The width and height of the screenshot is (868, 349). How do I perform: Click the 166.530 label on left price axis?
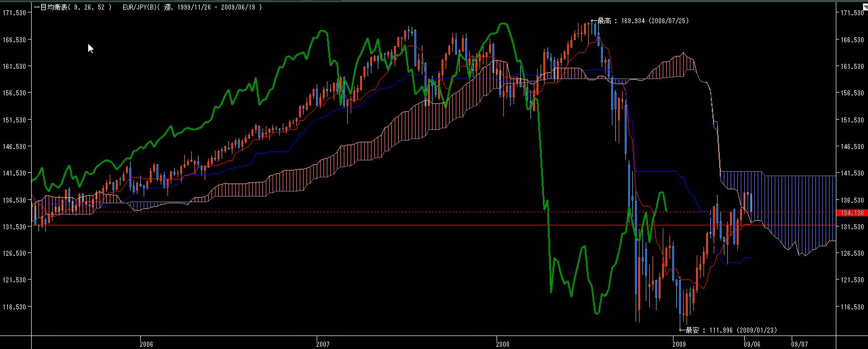click(15, 40)
